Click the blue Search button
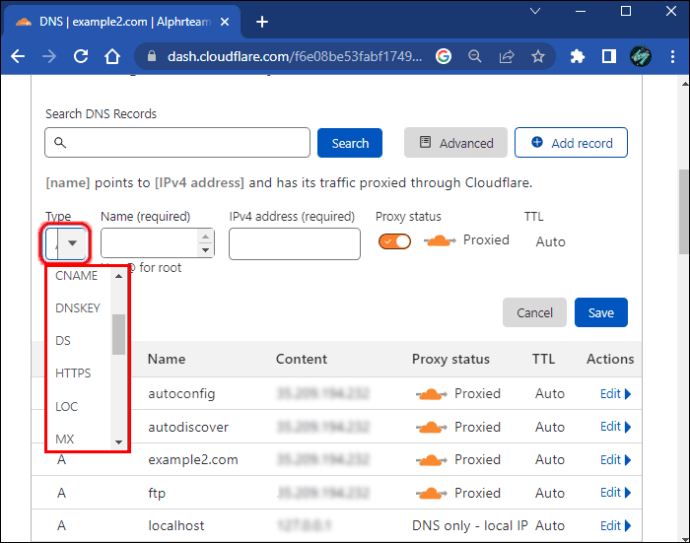This screenshot has width=690, height=543. tap(350, 143)
